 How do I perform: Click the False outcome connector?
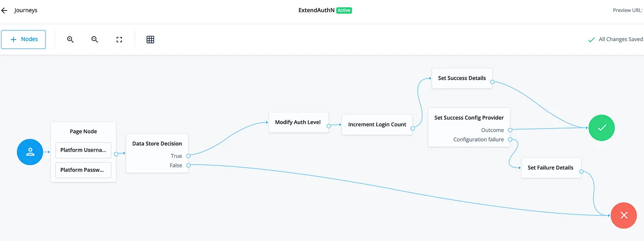click(189, 165)
